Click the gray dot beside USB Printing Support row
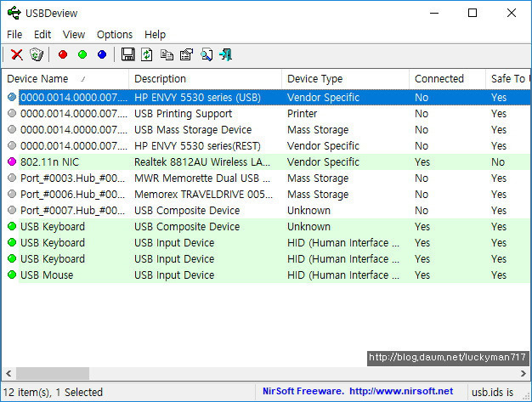Viewport: 532px width, 402px height. pyautogui.click(x=12, y=113)
